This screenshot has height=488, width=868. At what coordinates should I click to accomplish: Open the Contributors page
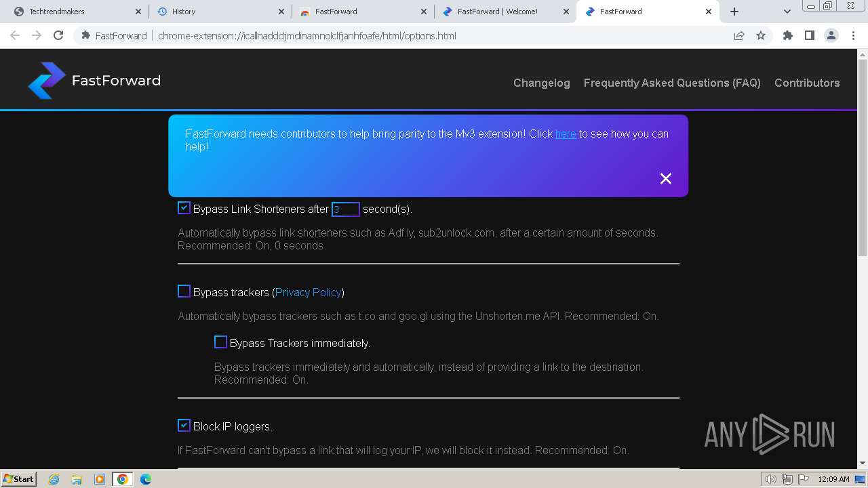(x=807, y=83)
